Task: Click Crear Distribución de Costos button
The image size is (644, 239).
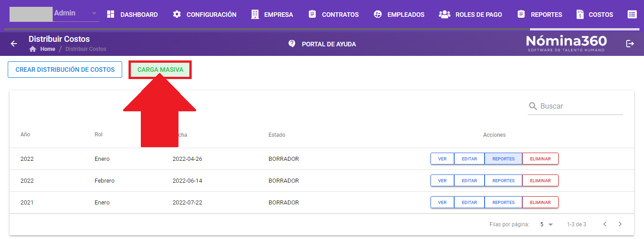Action: coord(65,70)
